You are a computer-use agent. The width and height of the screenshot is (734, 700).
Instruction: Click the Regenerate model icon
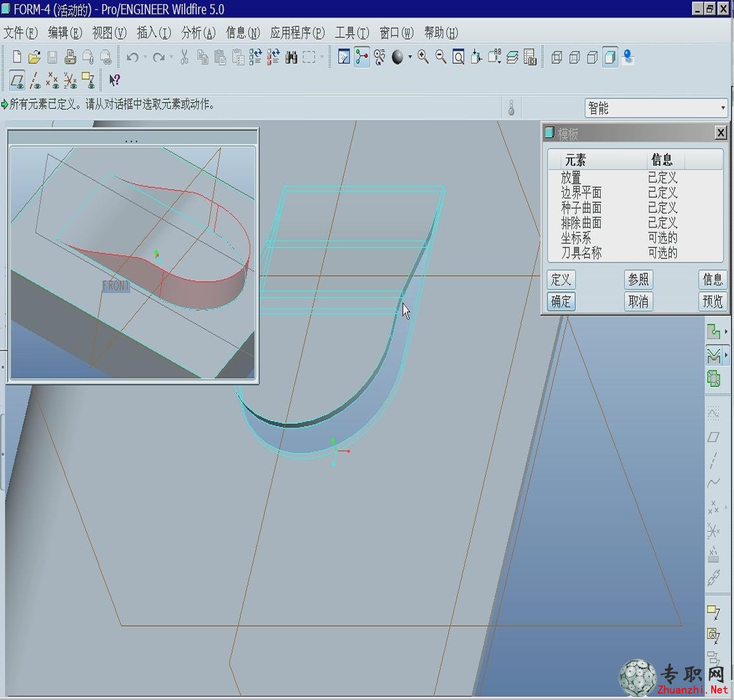256,57
